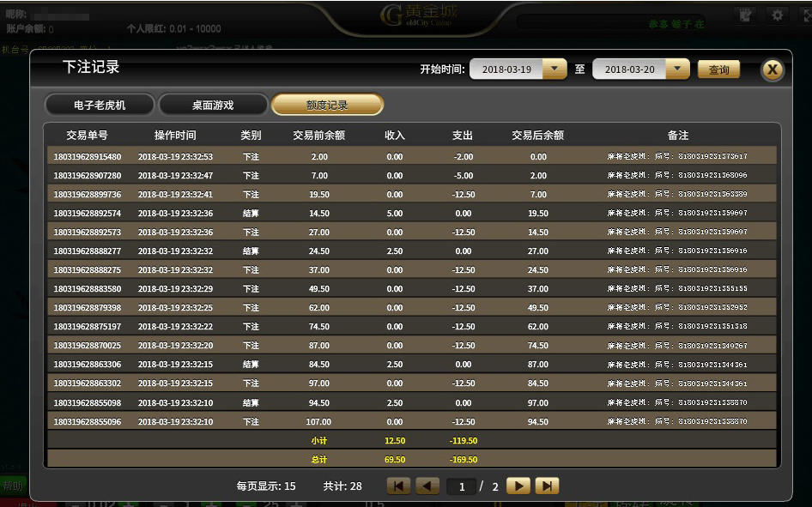Image resolution: width=812 pixels, height=507 pixels.
Task: Click the 小计 subtotal label
Action: (x=319, y=441)
